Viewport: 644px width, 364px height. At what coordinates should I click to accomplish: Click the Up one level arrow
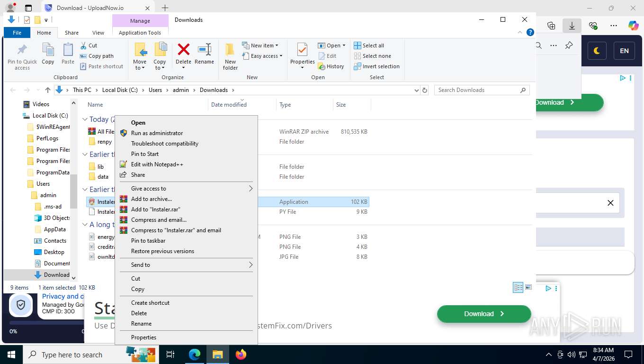(48, 90)
